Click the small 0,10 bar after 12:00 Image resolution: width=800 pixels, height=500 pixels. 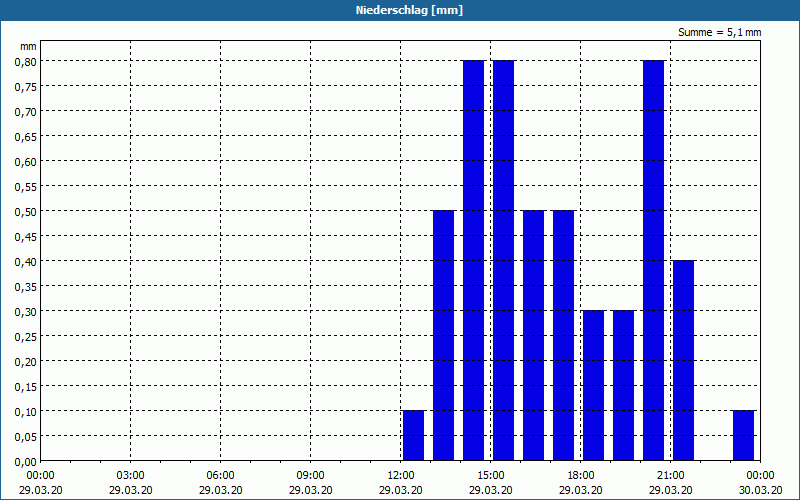[x=413, y=436]
